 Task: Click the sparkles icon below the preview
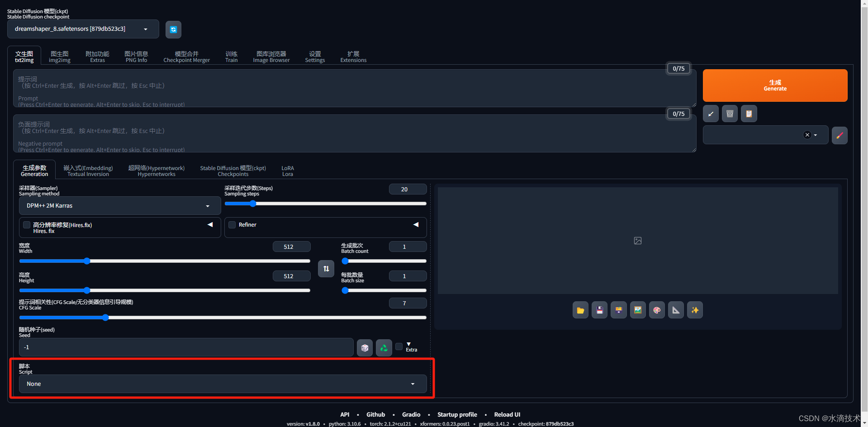tap(695, 310)
